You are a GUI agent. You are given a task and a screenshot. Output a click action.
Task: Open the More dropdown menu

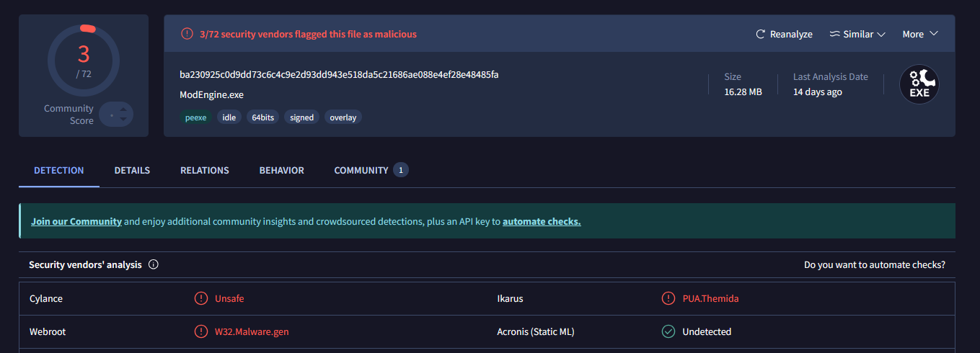tap(920, 34)
